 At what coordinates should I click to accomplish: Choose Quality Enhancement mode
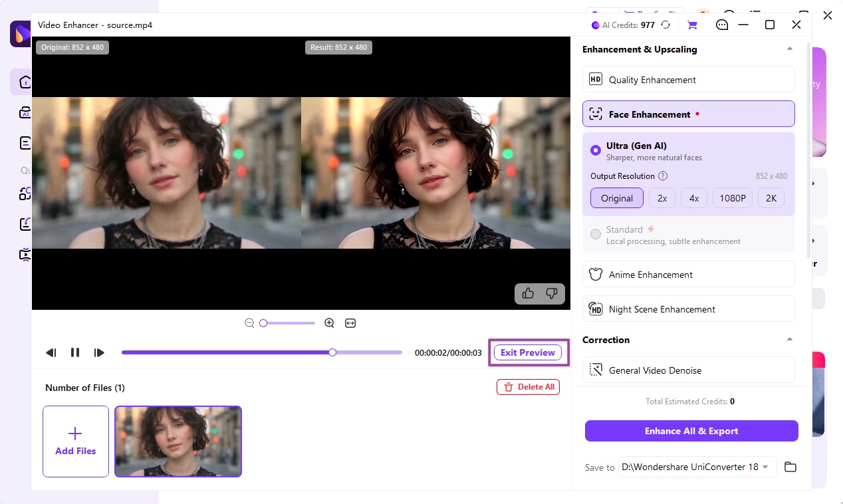(689, 79)
